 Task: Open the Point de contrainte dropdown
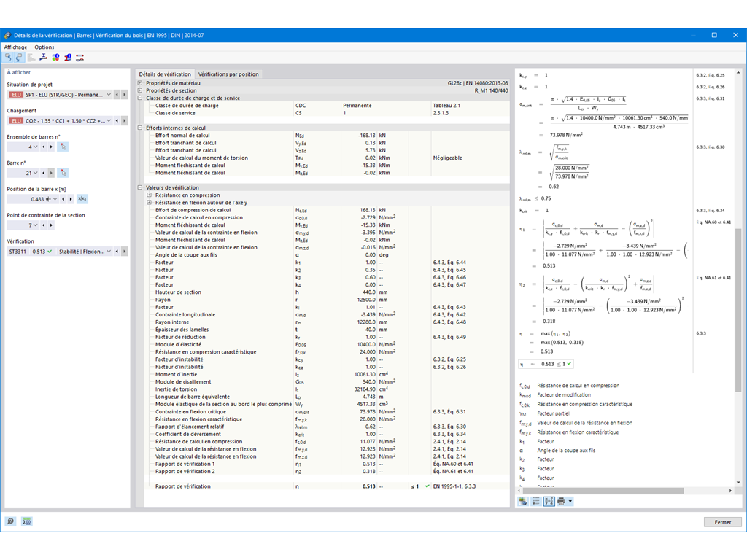click(x=35, y=225)
